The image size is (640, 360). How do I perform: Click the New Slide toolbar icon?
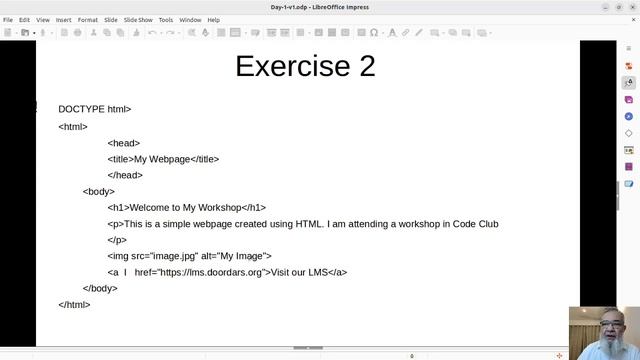point(434,33)
